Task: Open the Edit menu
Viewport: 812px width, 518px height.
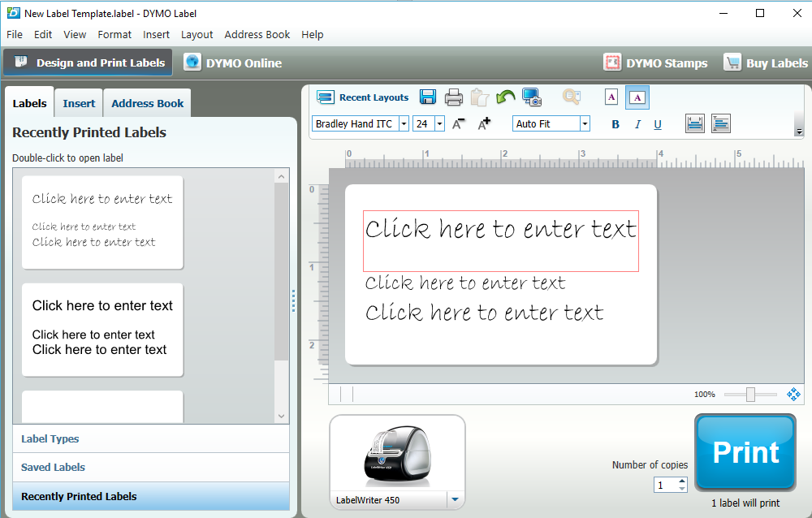Action: point(43,35)
